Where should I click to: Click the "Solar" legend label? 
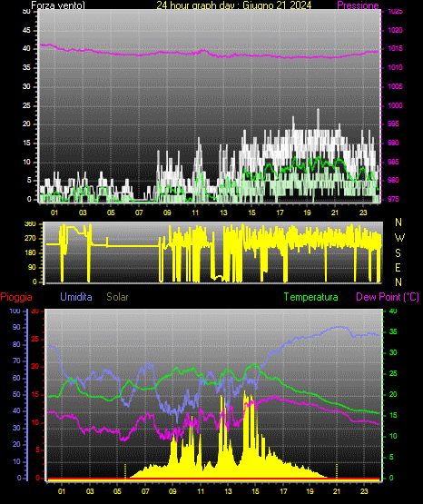[118, 297]
